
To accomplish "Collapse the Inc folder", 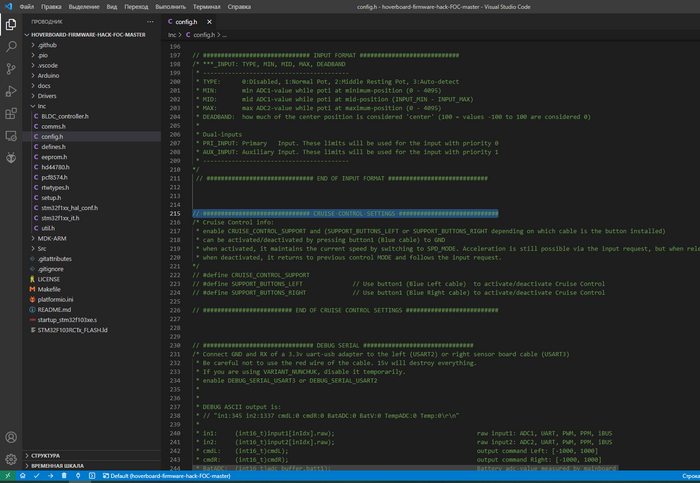I will pos(42,106).
